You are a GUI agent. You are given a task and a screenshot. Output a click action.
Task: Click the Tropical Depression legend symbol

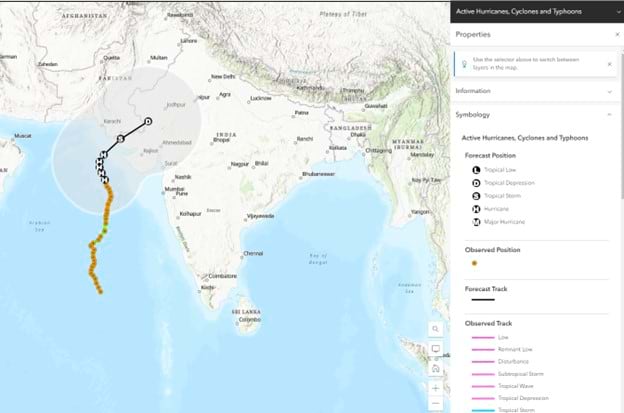[476, 183]
